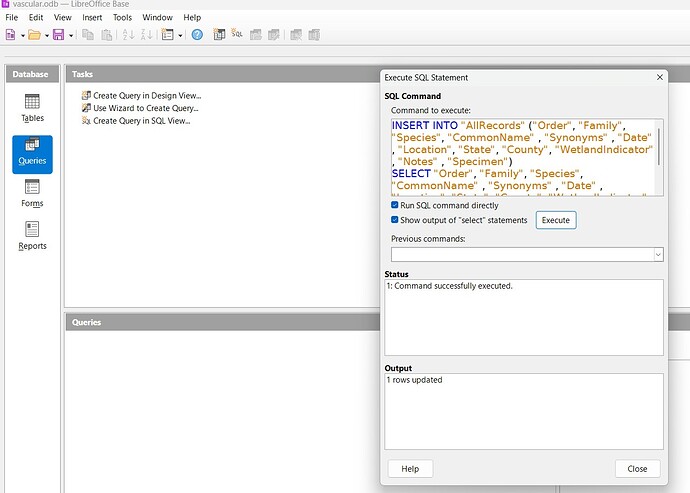Image resolution: width=690 pixels, height=493 pixels.
Task: Open the Tools menu
Action: click(x=122, y=17)
